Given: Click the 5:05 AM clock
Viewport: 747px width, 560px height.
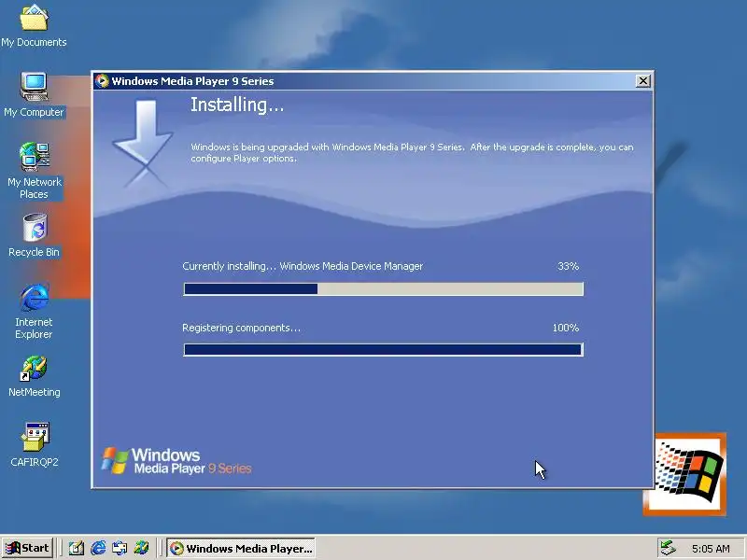Looking at the screenshot, I should pyautogui.click(x=711, y=549).
